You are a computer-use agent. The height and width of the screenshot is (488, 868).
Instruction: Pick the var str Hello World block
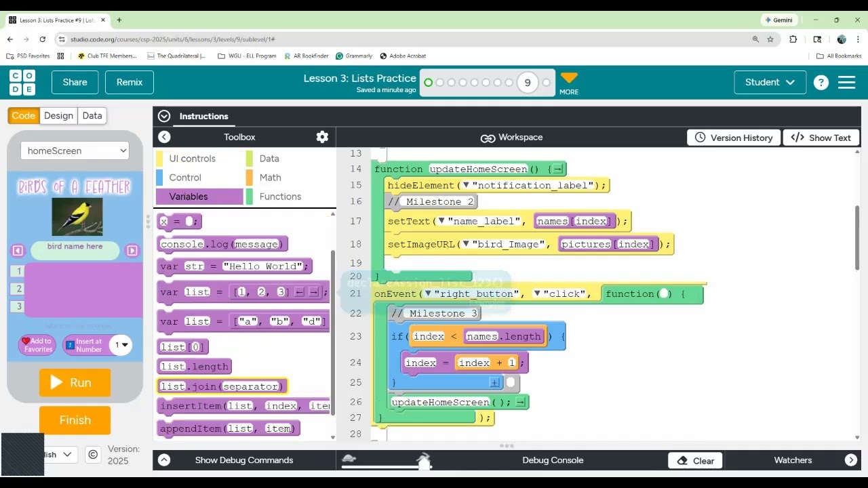[x=235, y=266]
